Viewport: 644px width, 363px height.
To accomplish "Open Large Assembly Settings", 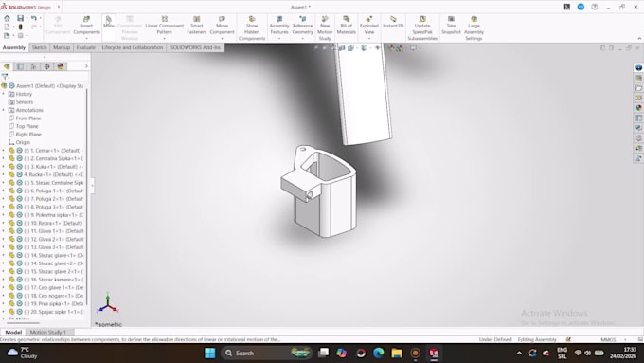I will (474, 28).
